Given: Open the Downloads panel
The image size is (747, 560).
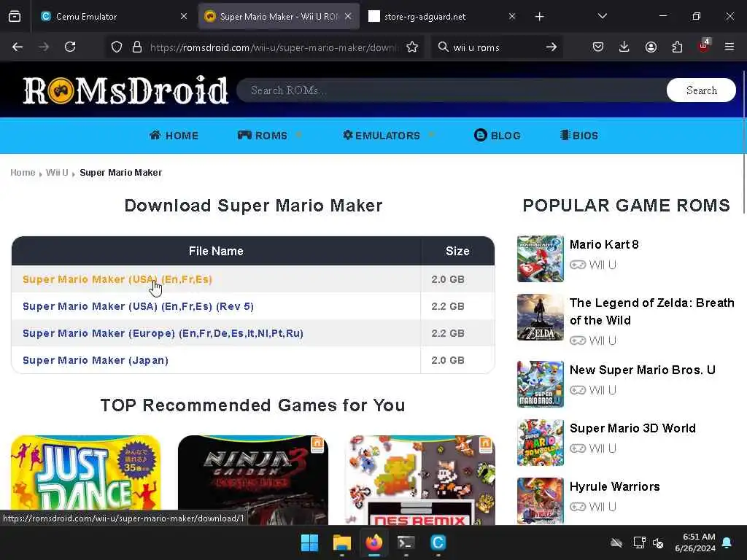Looking at the screenshot, I should point(624,47).
